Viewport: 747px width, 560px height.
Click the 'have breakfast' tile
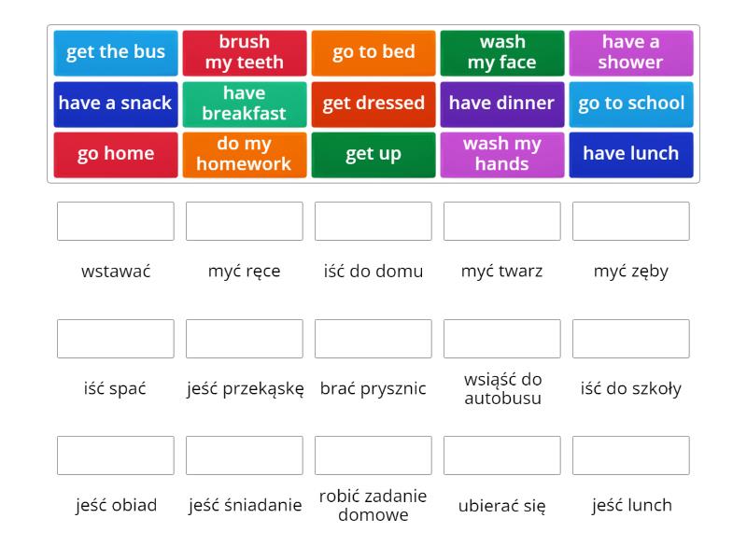[245, 104]
